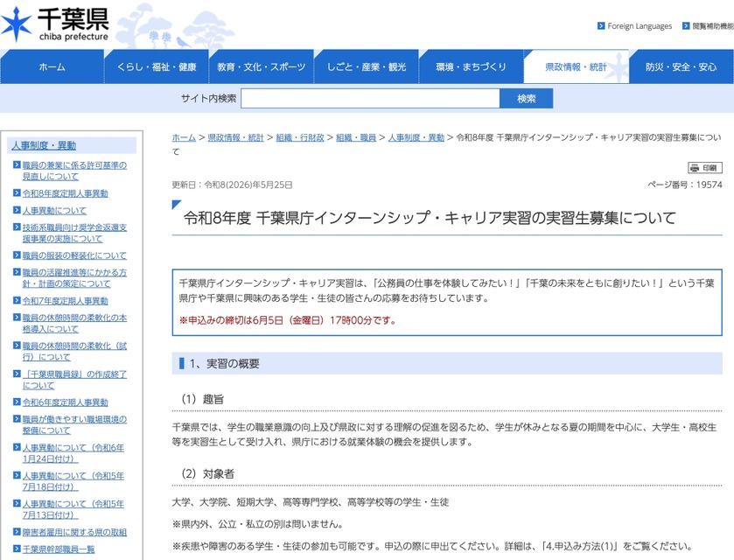The height and width of the screenshot is (560, 734).
Task: Open 技術系職員向け奨学金返還支援事業 link
Action: point(74,233)
